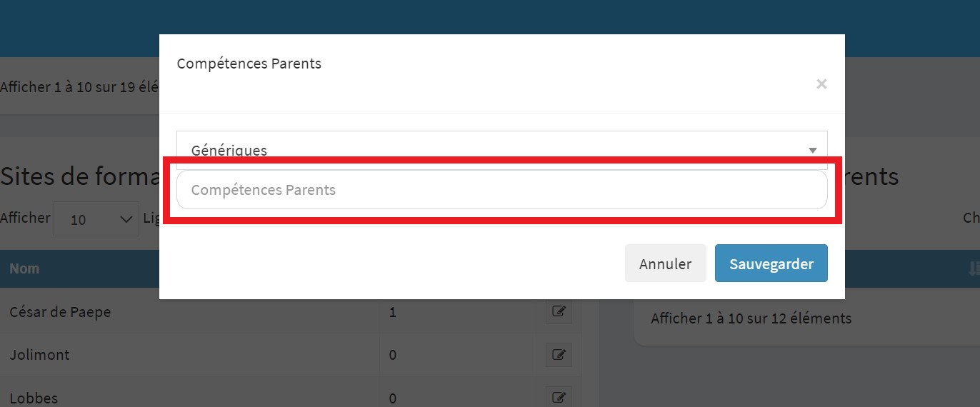This screenshot has width=980, height=407.
Task: Edit the César de Paepe row
Action: 559,312
